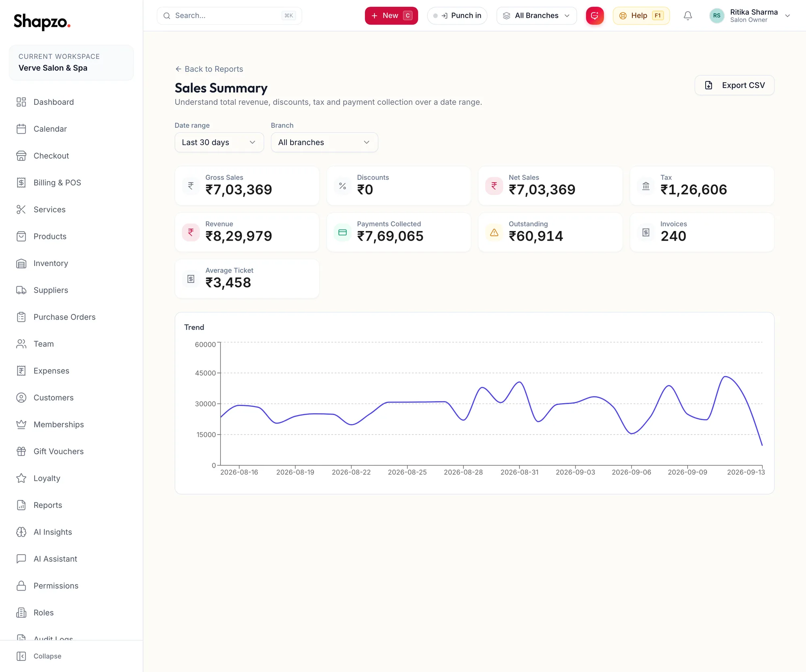Open the Dashboard sidebar icon

pyautogui.click(x=21, y=102)
